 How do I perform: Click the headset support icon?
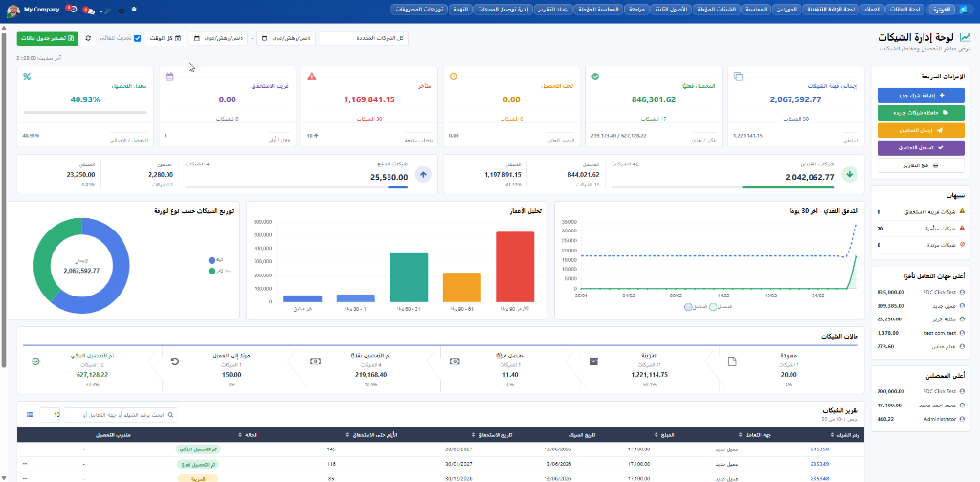[x=121, y=11]
